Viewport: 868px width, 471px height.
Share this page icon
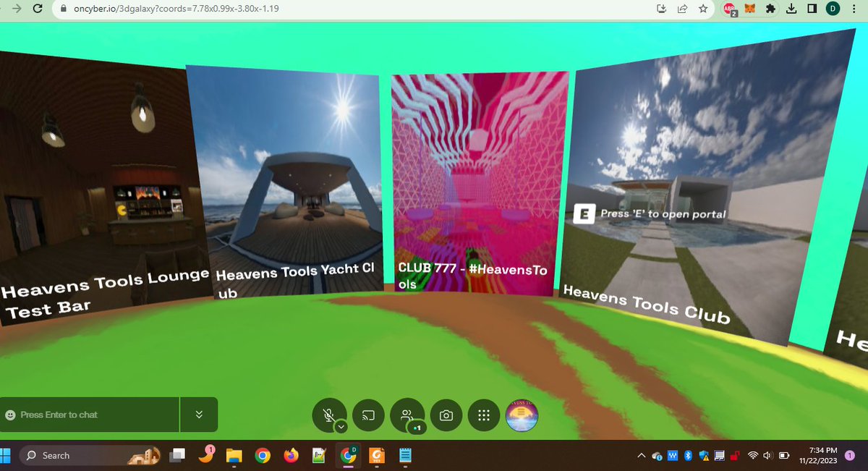pyautogui.click(x=681, y=9)
